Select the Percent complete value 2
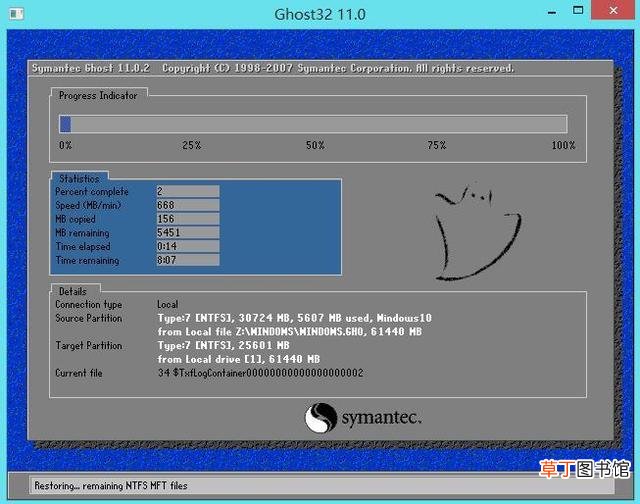 coord(188,191)
